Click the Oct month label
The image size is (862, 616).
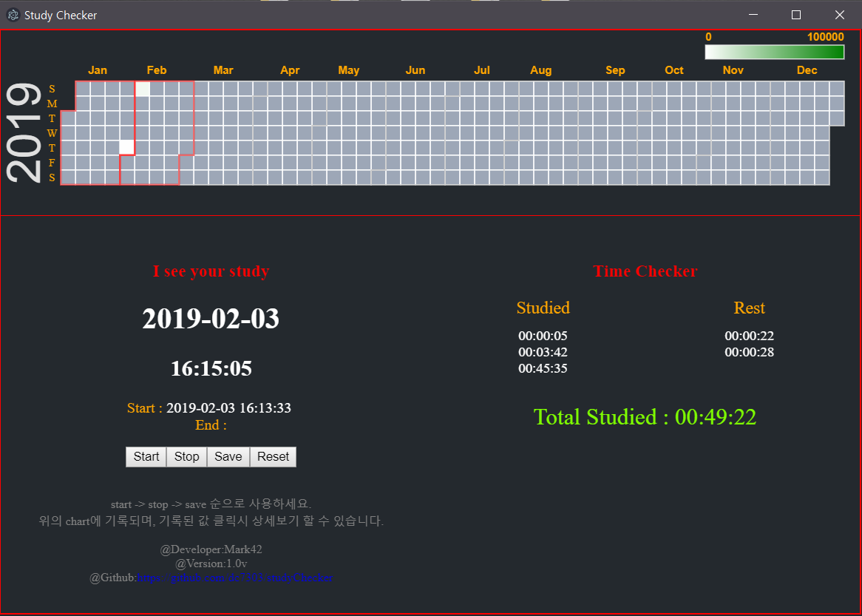point(674,70)
